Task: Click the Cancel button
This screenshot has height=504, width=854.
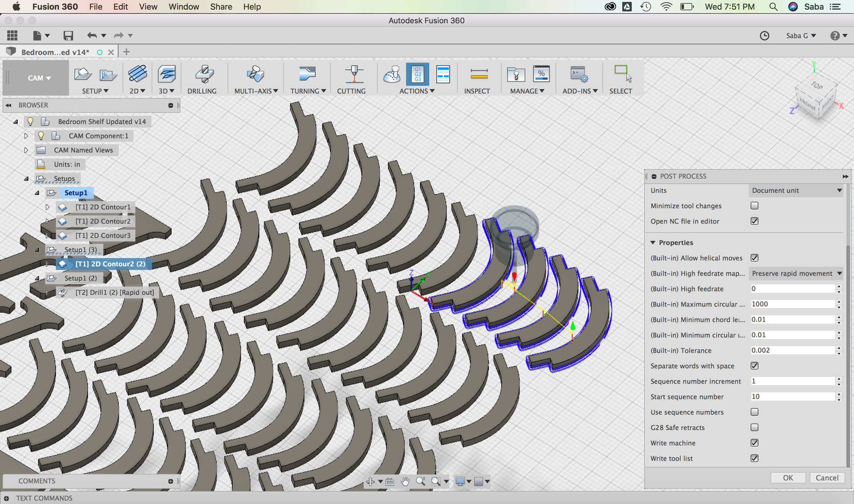Action: coord(826,478)
